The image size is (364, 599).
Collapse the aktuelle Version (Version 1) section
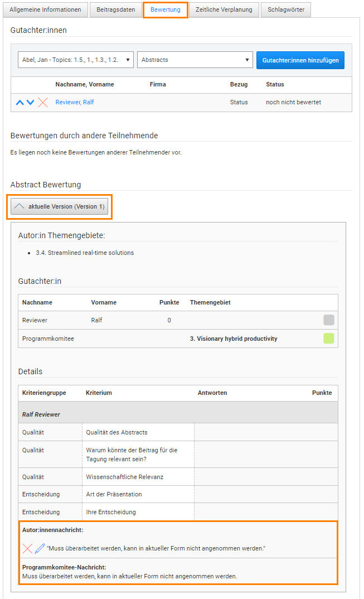(59, 206)
